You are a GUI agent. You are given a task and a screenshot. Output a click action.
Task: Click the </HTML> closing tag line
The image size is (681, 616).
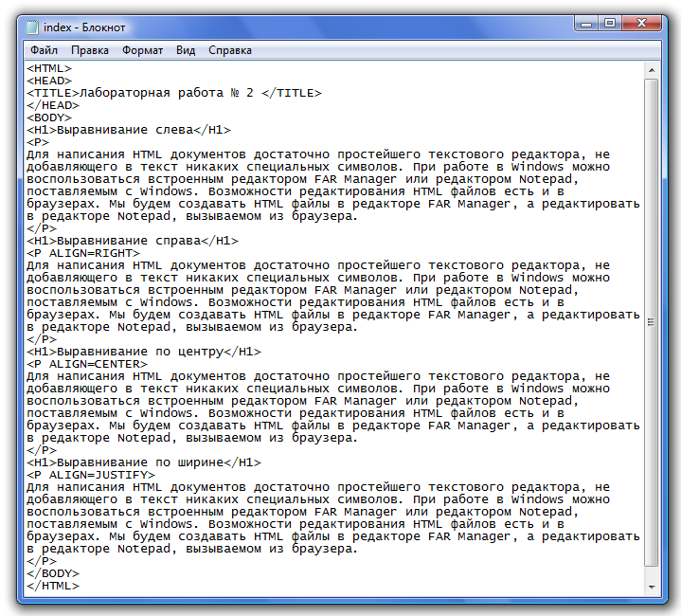[53, 586]
